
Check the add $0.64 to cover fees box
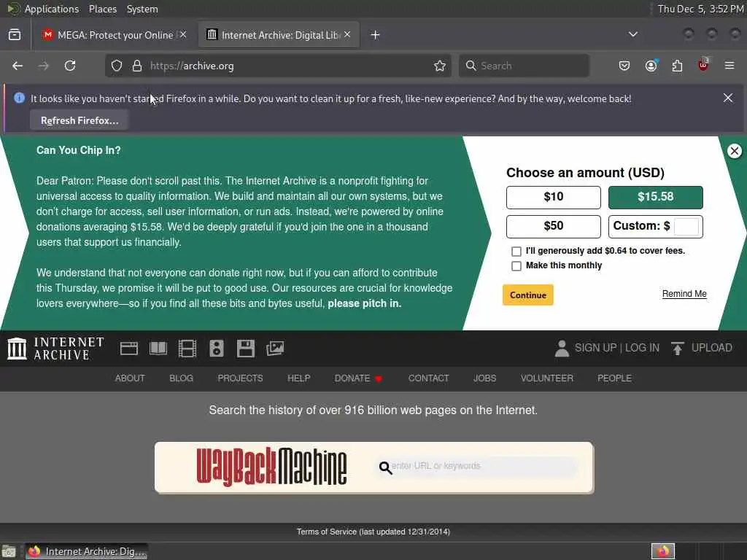[516, 251]
